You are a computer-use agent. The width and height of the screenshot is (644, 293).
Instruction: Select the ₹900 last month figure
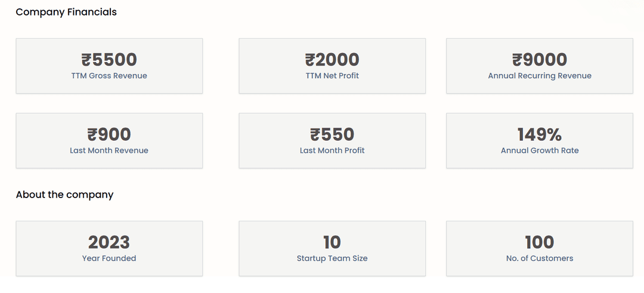click(109, 134)
